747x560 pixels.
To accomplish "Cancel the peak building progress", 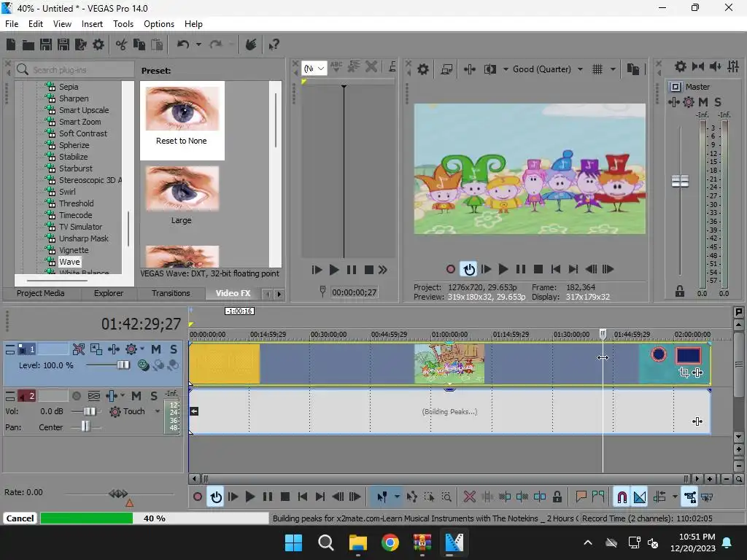I will pyautogui.click(x=20, y=518).
